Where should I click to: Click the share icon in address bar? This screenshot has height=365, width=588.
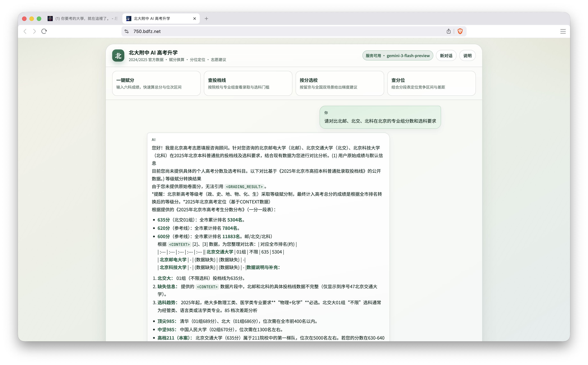[x=448, y=31]
